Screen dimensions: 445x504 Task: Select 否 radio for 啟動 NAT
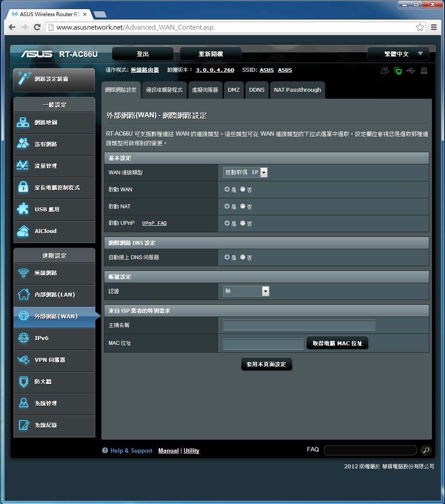[243, 207]
